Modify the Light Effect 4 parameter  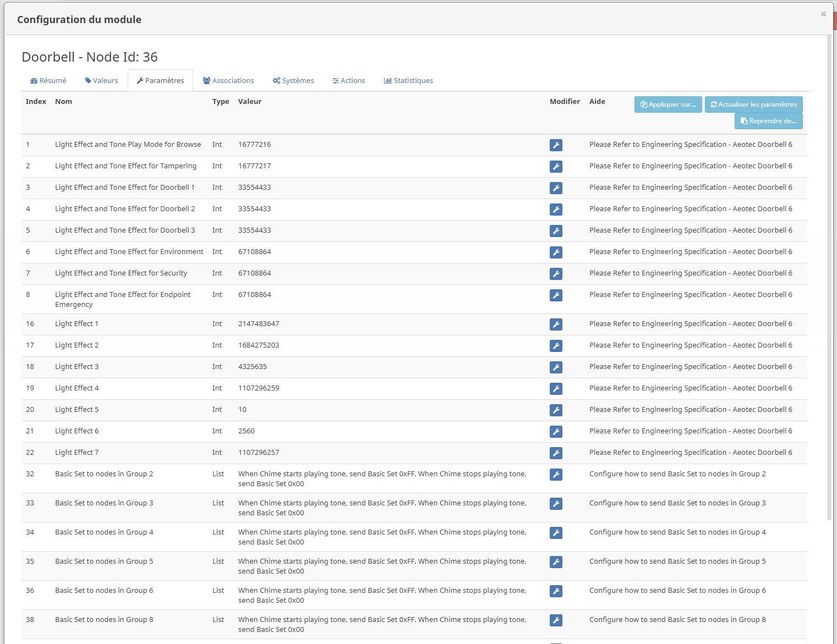point(556,389)
